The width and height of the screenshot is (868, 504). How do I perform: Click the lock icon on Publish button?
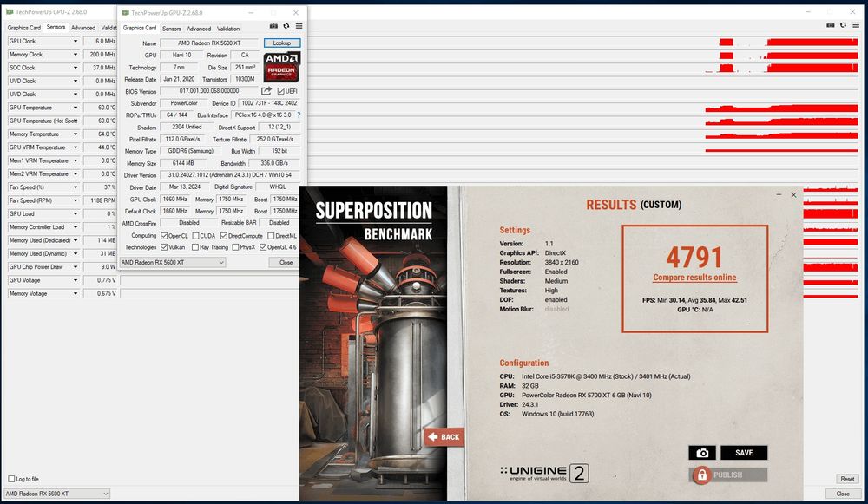(x=702, y=475)
